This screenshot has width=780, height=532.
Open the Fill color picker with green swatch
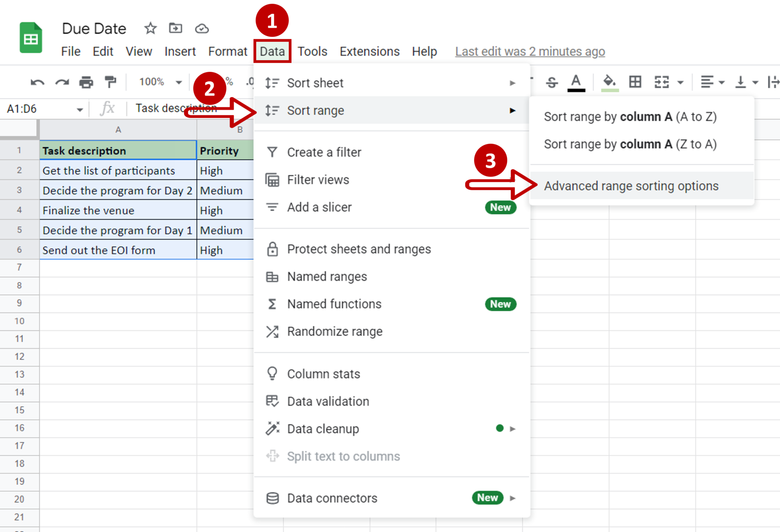609,82
